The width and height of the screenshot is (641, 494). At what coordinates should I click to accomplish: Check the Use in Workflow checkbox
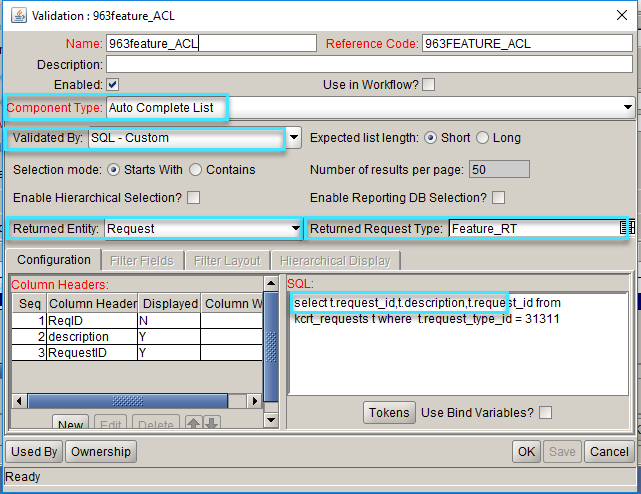pos(428,85)
